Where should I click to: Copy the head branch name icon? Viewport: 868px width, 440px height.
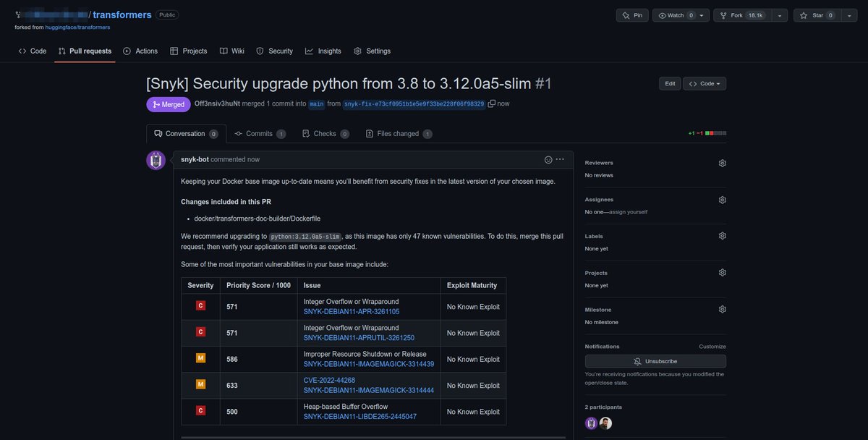point(492,104)
